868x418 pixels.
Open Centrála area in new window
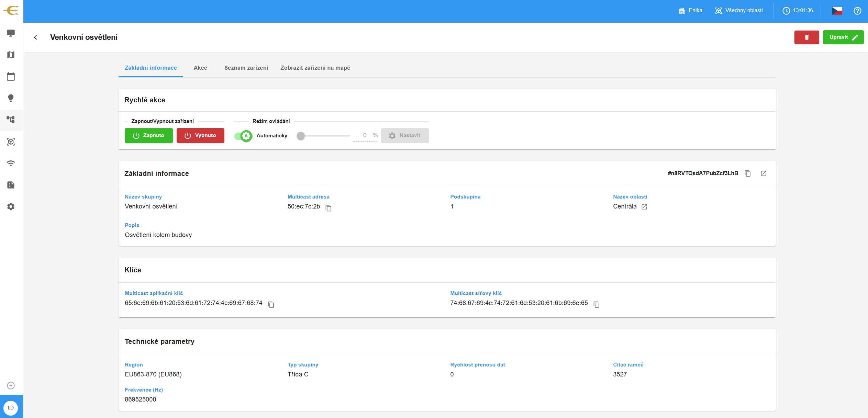coord(644,207)
